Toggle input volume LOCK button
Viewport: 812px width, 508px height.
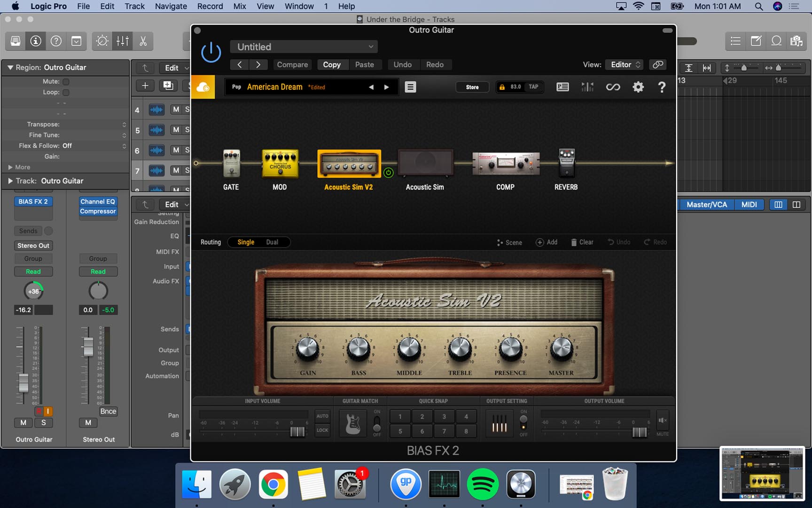pos(322,430)
